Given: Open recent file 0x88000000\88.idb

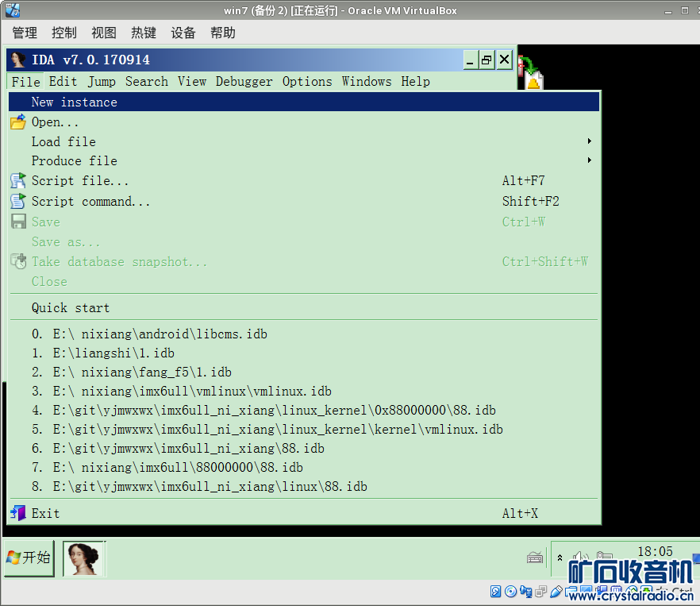Looking at the screenshot, I should coord(303,410).
